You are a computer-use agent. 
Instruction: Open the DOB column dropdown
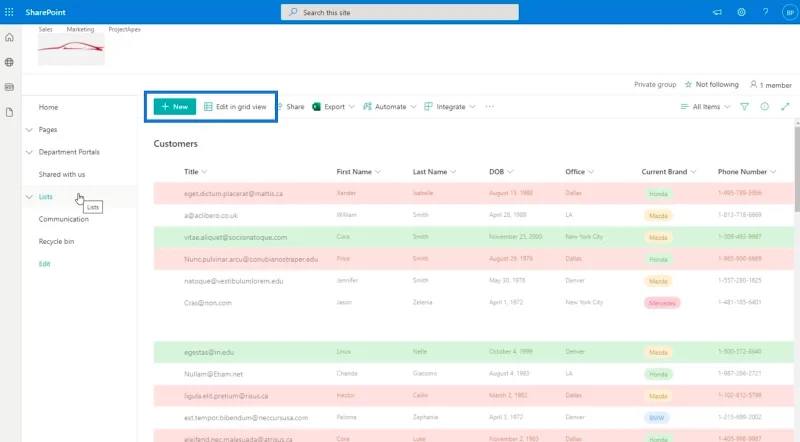[x=510, y=172]
